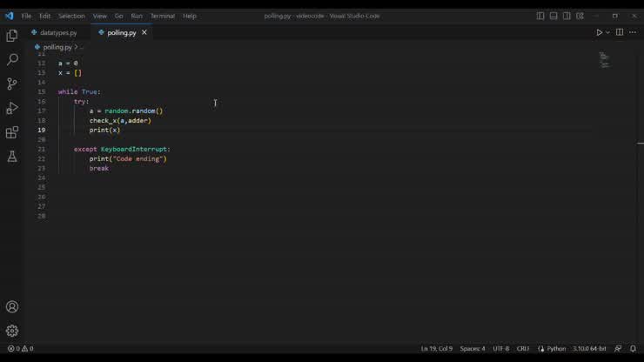Open the Source Control view
The image size is (644, 362).
12,84
